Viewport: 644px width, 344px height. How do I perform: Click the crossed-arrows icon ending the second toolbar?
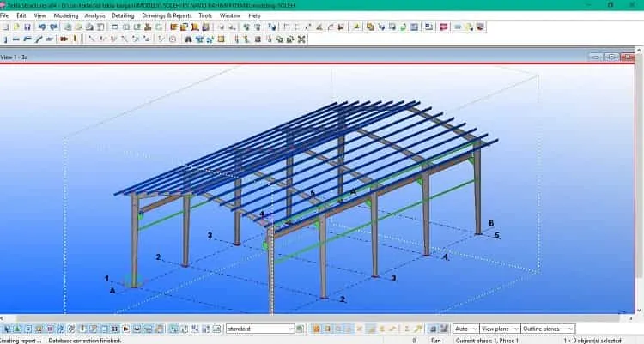coord(301,39)
